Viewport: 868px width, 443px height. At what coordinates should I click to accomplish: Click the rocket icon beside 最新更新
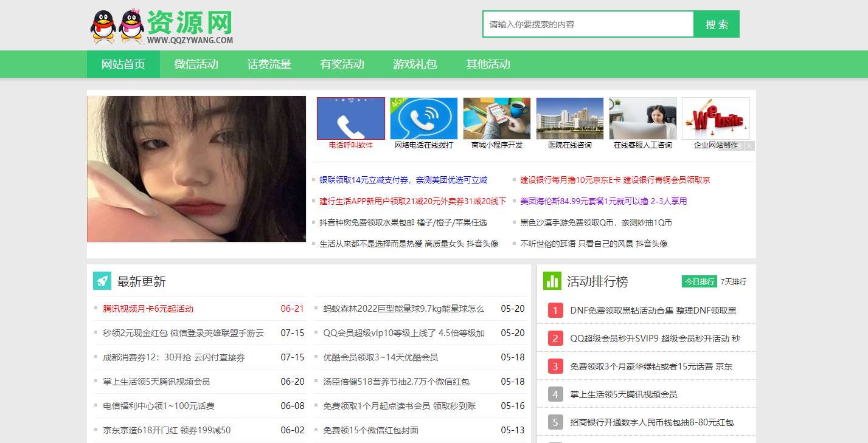coord(103,280)
